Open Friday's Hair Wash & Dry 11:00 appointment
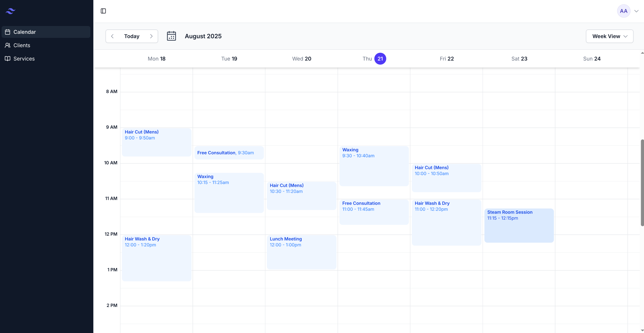Viewport: 644px width, 333px height. [446, 223]
